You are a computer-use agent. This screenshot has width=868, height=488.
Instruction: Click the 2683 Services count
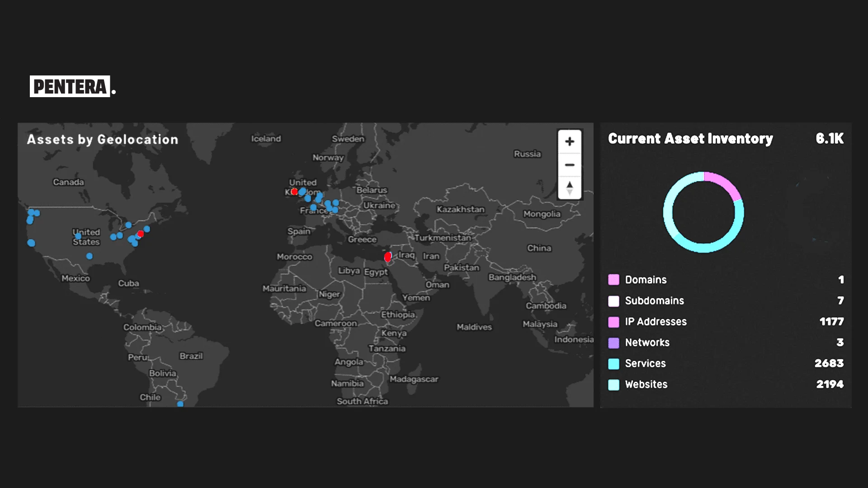click(x=829, y=363)
